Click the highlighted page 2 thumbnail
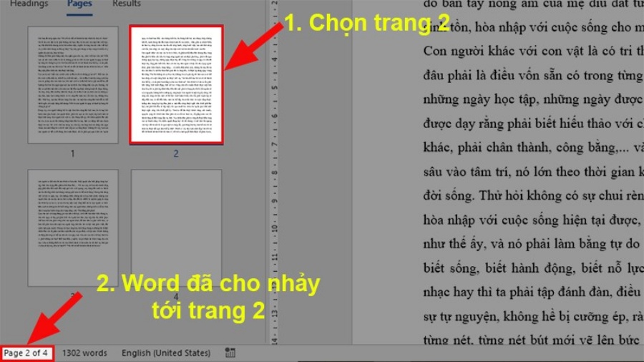644x362 pixels. [x=176, y=84]
